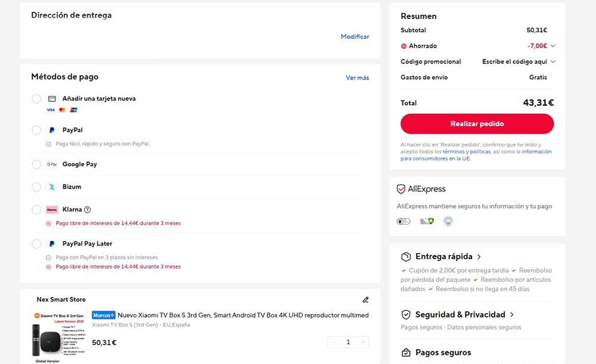
Task: Click the Realizar pedido button
Action: point(477,124)
